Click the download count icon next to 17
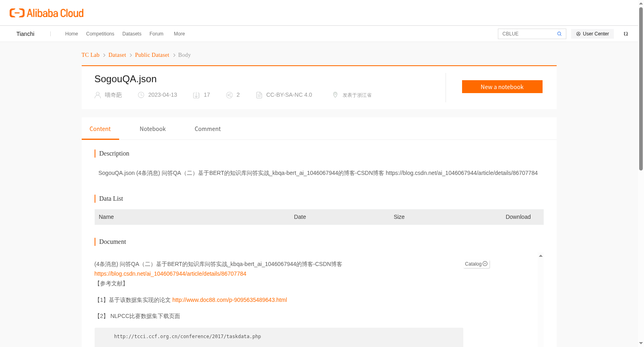Image resolution: width=644 pixels, height=347 pixels. [196, 95]
